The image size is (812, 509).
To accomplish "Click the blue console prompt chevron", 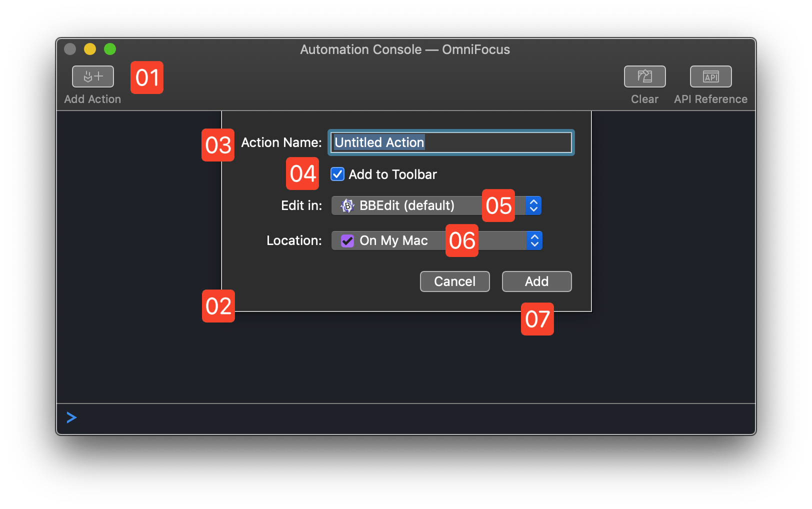I will [x=71, y=417].
